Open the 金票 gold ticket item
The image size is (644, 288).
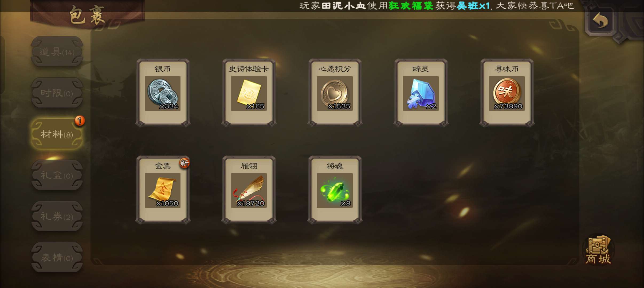pyautogui.click(x=163, y=190)
